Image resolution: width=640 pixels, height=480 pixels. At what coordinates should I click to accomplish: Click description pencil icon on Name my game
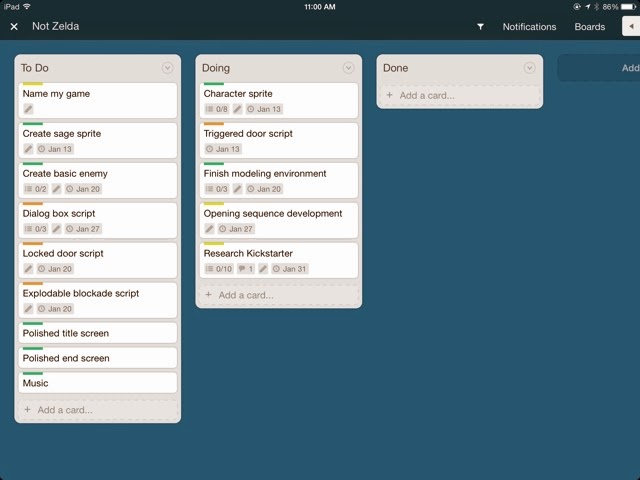[x=28, y=109]
